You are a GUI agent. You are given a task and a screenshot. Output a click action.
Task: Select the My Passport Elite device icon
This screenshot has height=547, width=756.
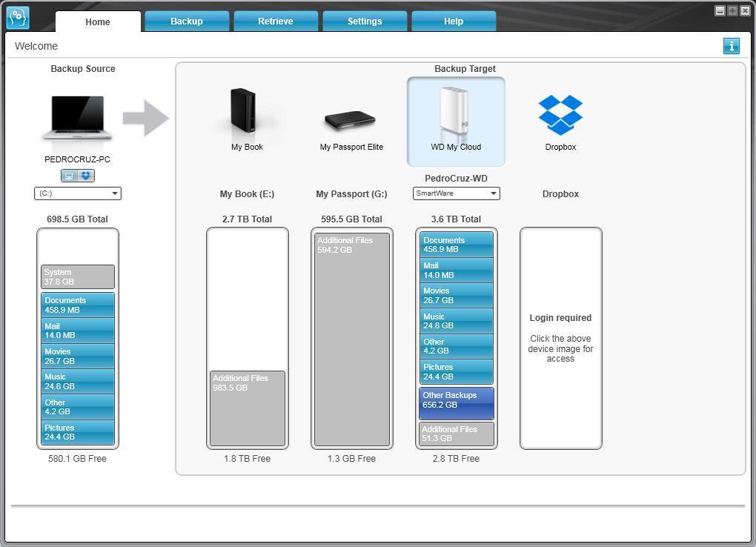(x=350, y=121)
